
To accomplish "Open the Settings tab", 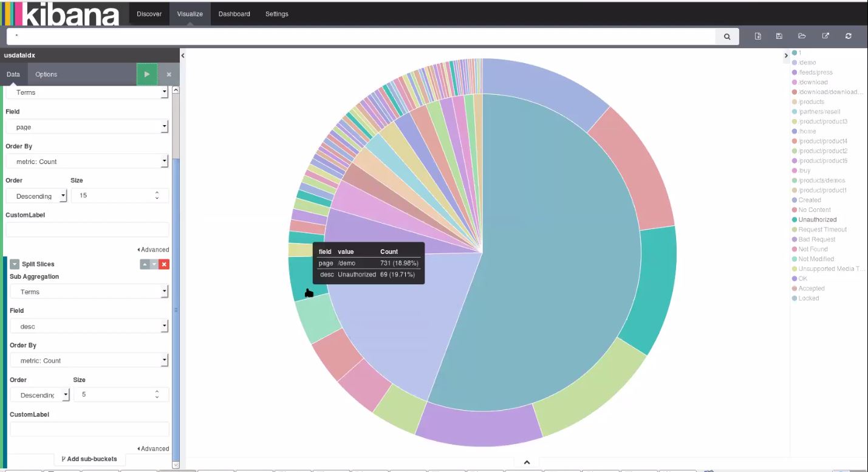I will (277, 14).
